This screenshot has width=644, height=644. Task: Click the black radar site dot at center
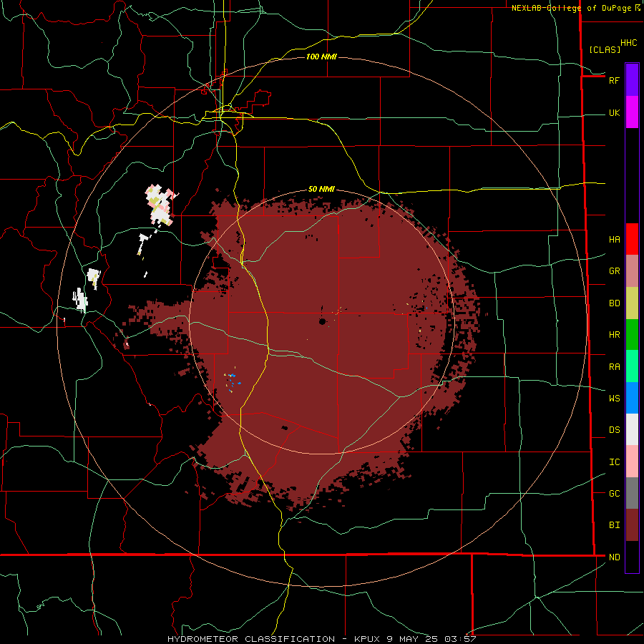pyautogui.click(x=323, y=321)
